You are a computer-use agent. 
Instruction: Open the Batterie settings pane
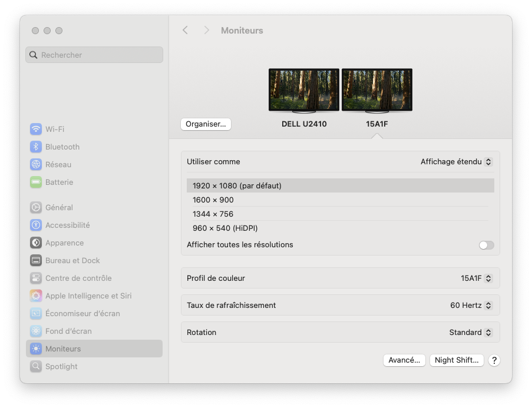(94, 182)
